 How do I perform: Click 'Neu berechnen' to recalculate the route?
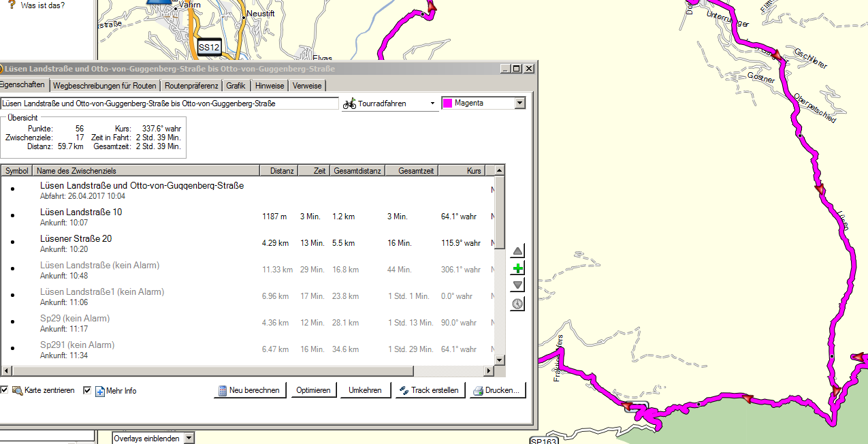click(x=249, y=391)
